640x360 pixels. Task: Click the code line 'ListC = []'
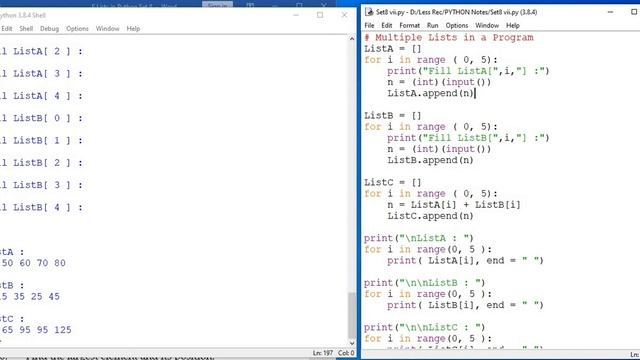(x=393, y=182)
